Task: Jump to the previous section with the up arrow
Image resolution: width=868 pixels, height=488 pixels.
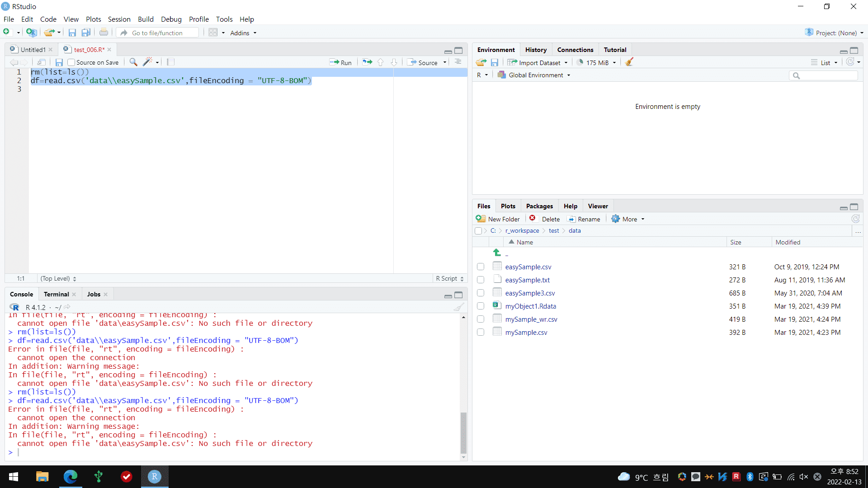Action: tap(380, 62)
